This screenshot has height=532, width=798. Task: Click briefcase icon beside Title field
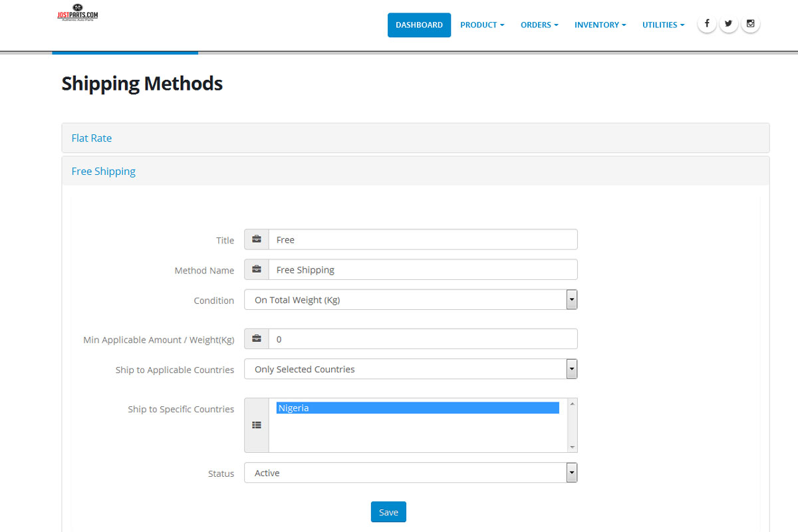257,239
